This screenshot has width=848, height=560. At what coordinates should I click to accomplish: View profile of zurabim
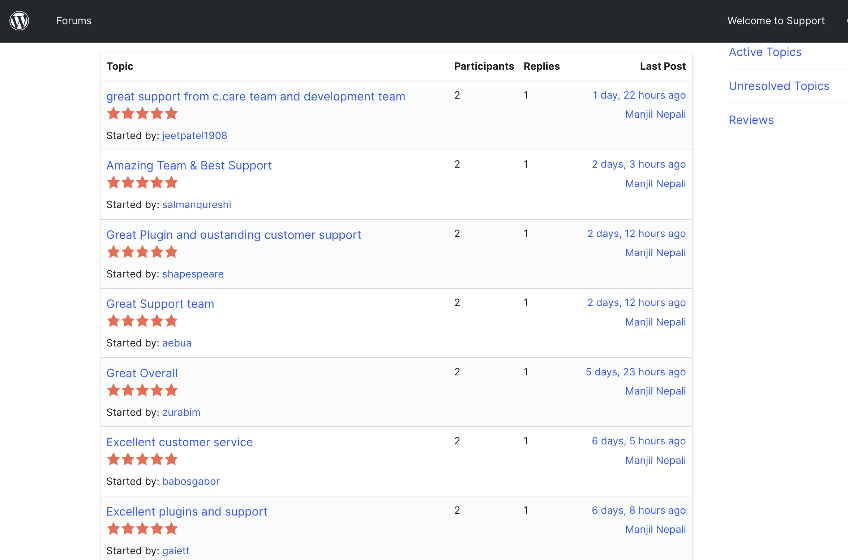tap(181, 412)
